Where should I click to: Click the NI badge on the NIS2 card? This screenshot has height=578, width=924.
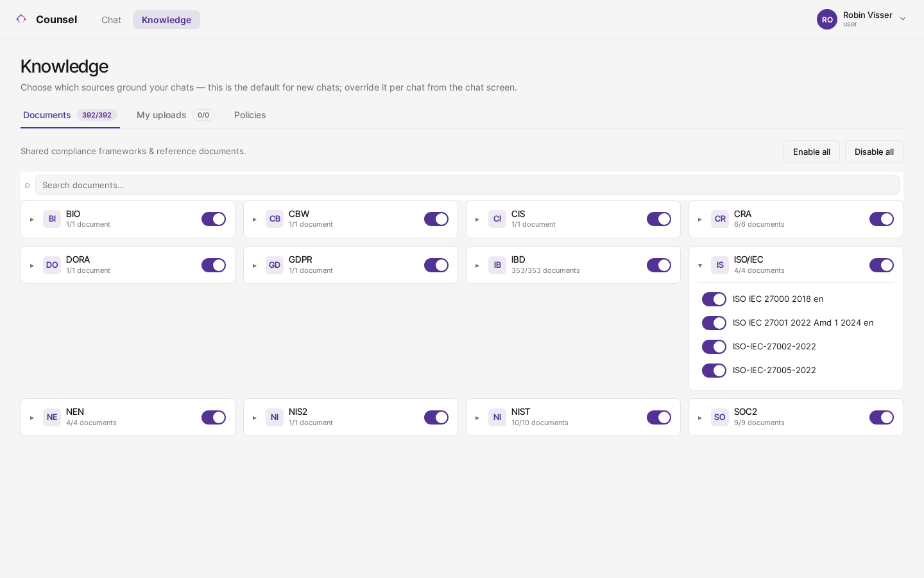275,417
